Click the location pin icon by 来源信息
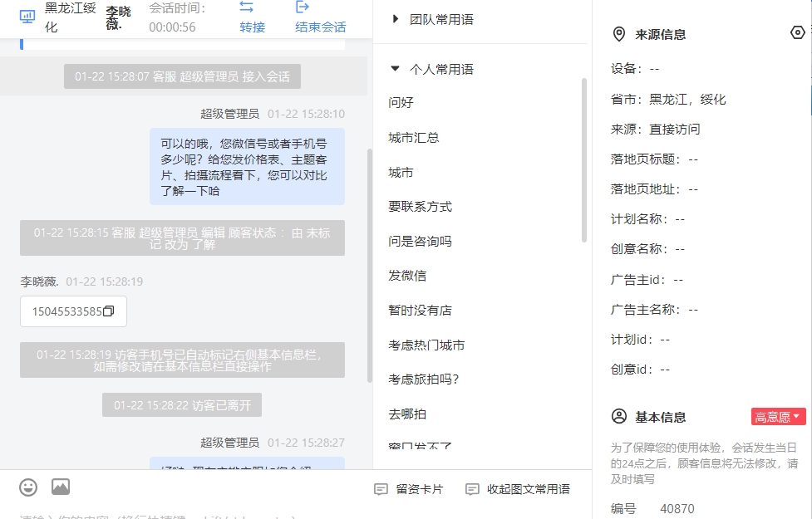Viewport: 812px width, 519px height. click(x=619, y=34)
